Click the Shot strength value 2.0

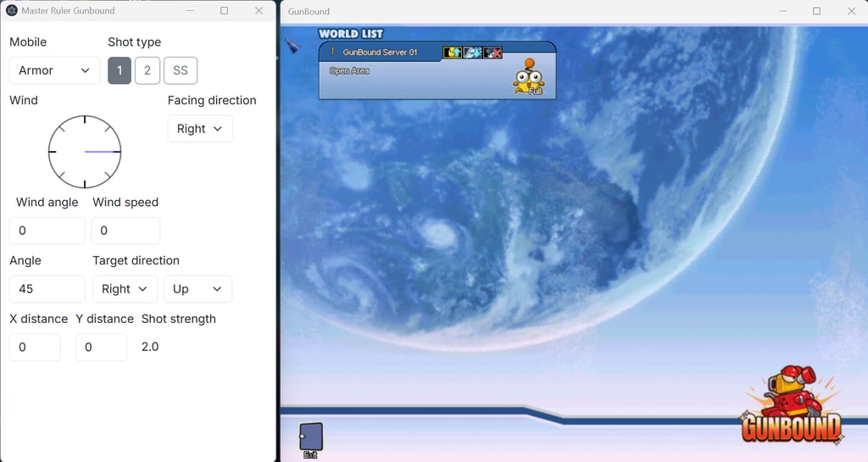[x=150, y=347]
